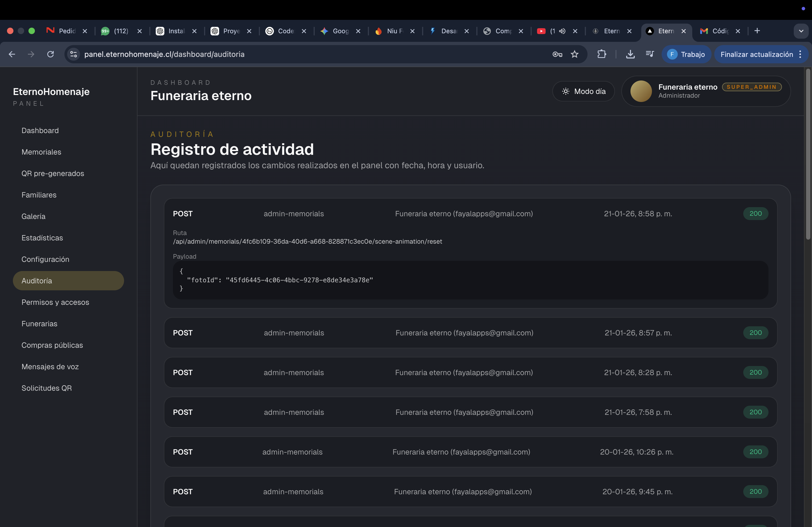Open the downloads icon in toolbar
The image size is (812, 527).
[x=630, y=54]
